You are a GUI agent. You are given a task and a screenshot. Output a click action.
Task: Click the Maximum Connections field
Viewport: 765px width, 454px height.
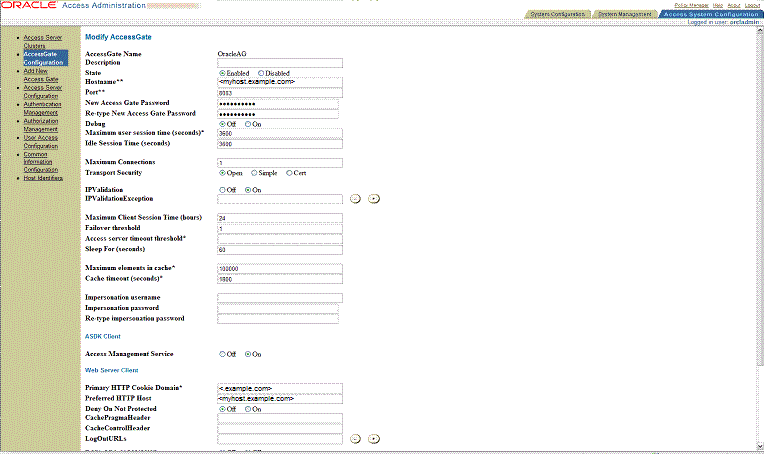(280, 163)
